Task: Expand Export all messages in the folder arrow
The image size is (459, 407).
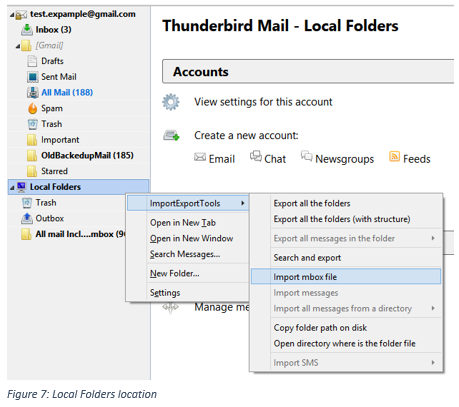Action: click(x=433, y=238)
